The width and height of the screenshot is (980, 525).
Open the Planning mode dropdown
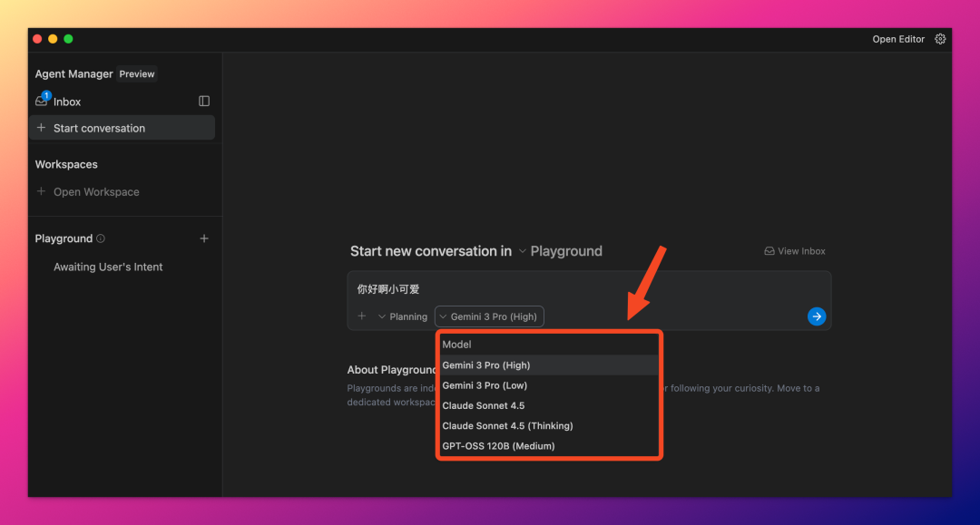pyautogui.click(x=403, y=316)
